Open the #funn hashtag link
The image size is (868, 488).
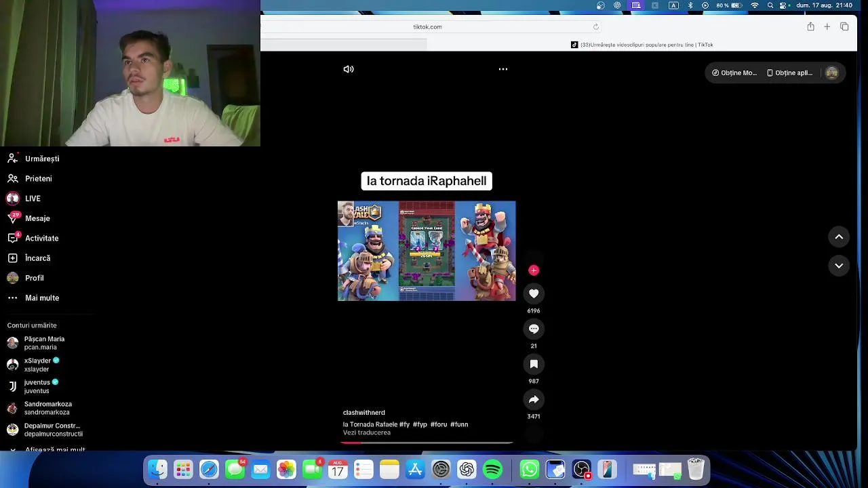coord(459,424)
